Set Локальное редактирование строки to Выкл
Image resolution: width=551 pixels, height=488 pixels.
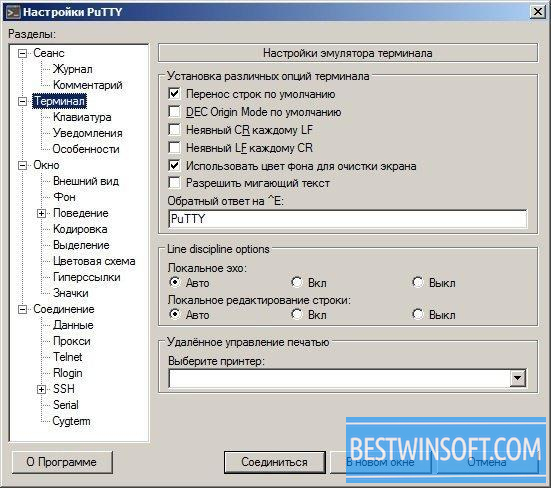(x=418, y=314)
